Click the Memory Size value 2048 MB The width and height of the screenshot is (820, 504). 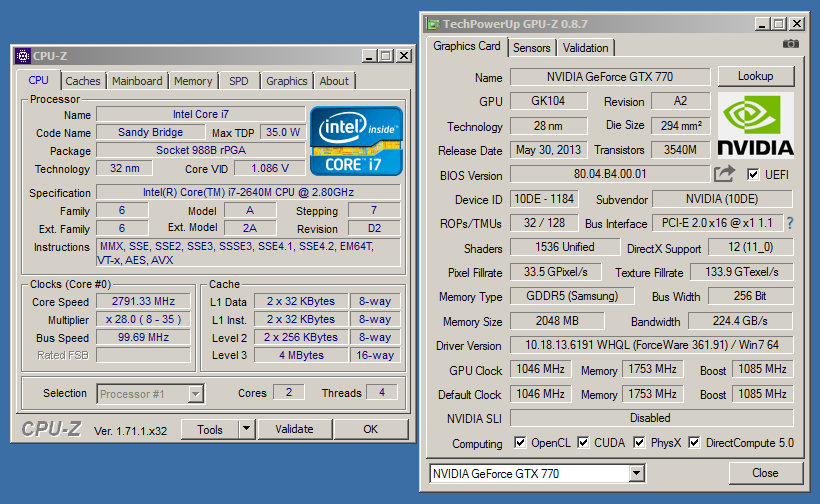pyautogui.click(x=557, y=320)
